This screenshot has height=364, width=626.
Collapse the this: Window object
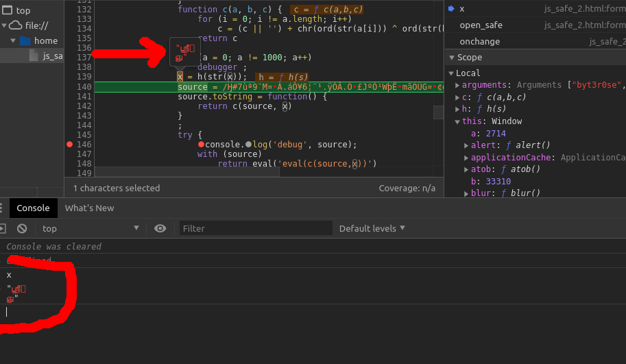tap(457, 121)
